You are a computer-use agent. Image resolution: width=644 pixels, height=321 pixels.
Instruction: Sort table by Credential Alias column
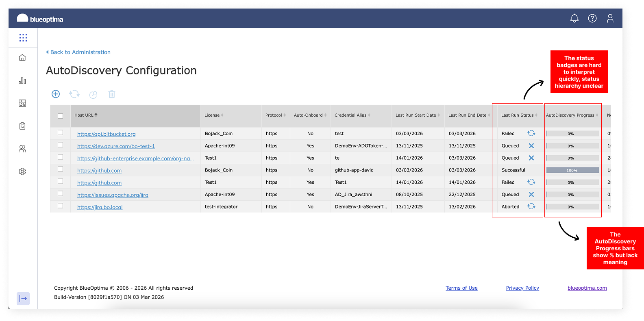click(352, 115)
